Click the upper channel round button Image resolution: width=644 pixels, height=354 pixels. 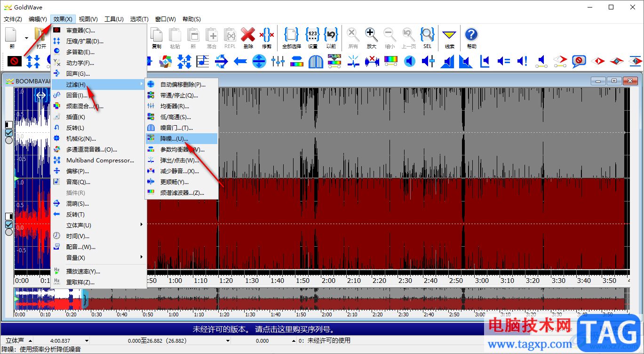click(9, 140)
